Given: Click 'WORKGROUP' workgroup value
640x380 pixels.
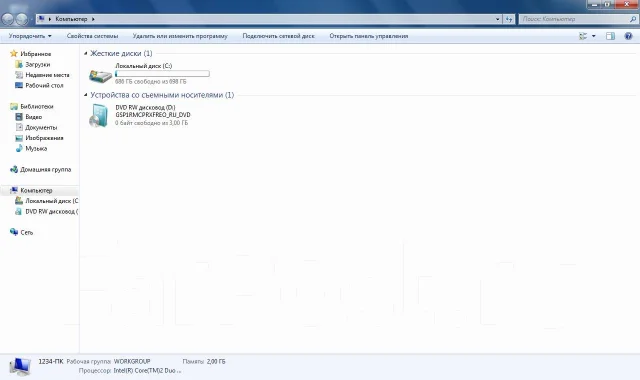Looking at the screenshot, I should coord(132,361).
